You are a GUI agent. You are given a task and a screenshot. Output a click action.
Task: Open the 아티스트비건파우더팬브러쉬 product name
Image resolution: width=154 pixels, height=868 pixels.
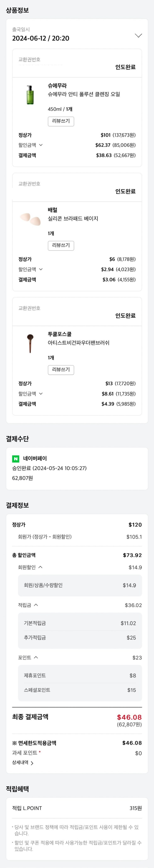[78, 343]
